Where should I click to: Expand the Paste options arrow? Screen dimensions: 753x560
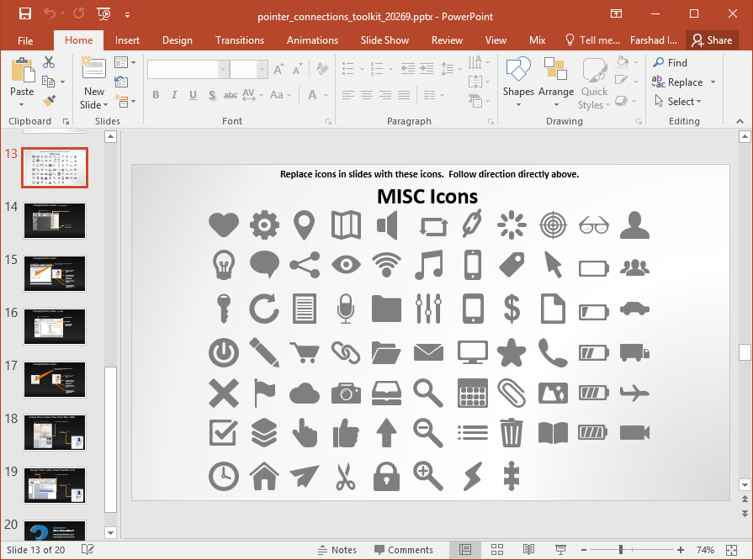22,105
